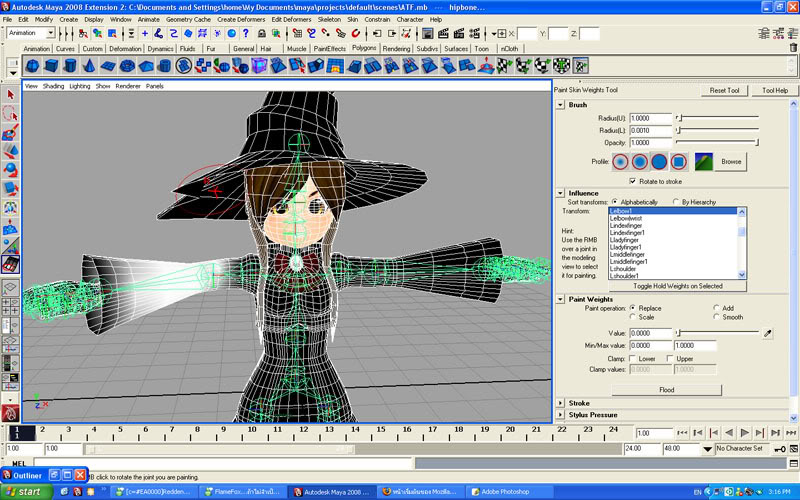Toggle the Rotate to stroke checkbox

coord(633,181)
